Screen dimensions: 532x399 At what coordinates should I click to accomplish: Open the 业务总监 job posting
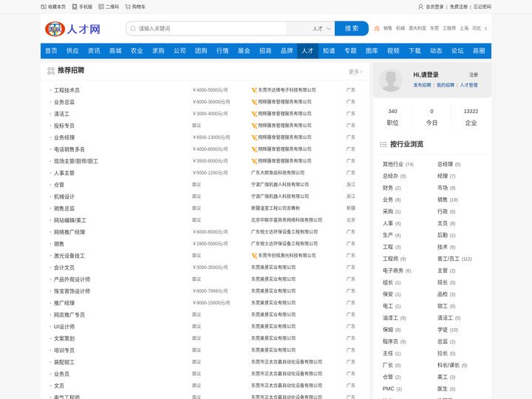(64, 102)
